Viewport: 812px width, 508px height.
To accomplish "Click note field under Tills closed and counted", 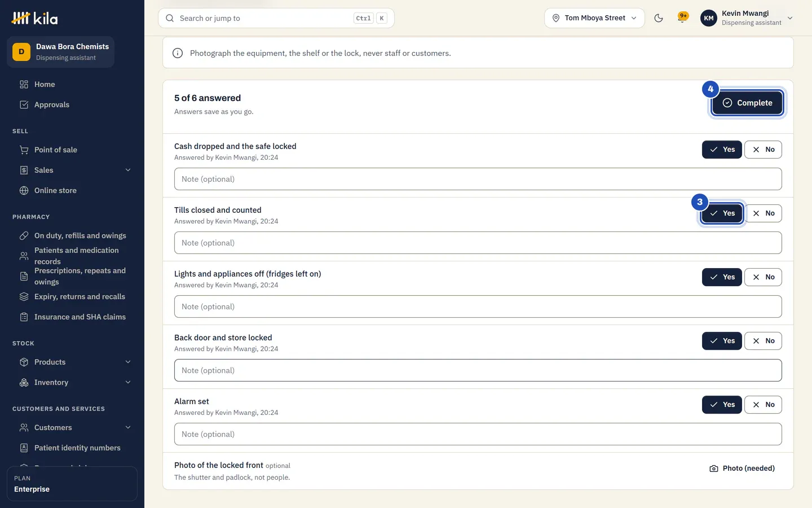I will [478, 243].
